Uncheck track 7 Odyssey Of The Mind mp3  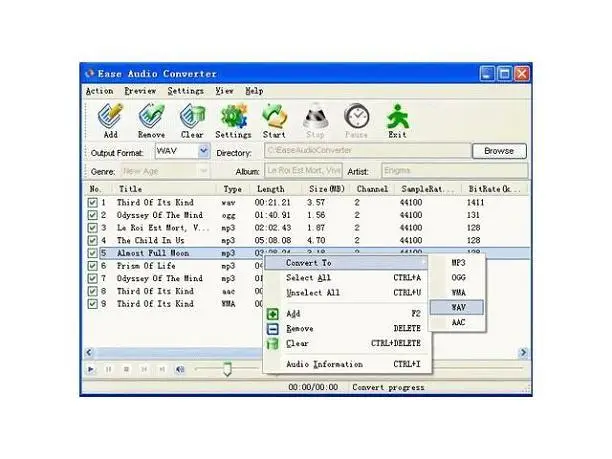point(92,279)
